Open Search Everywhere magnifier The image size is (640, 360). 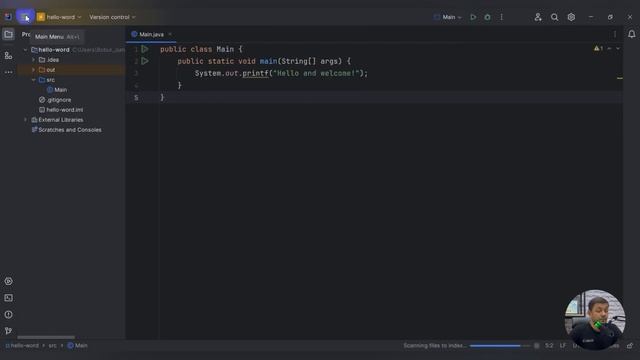[x=554, y=17]
